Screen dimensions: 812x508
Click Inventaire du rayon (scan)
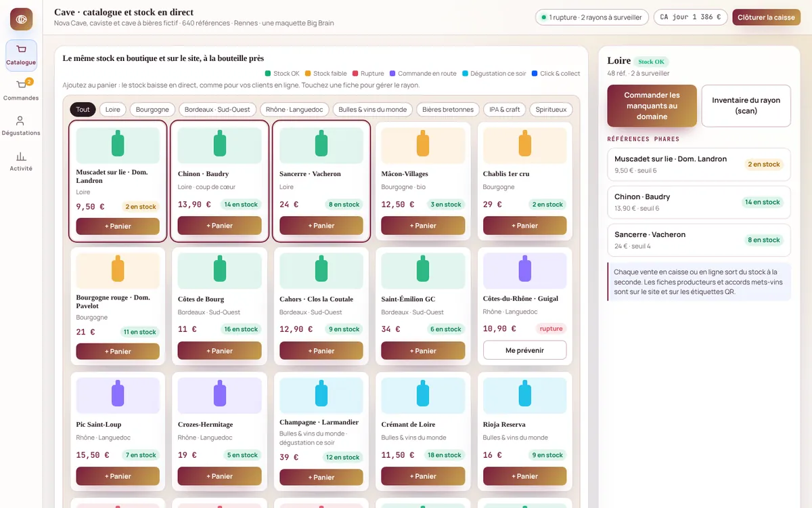(x=746, y=106)
